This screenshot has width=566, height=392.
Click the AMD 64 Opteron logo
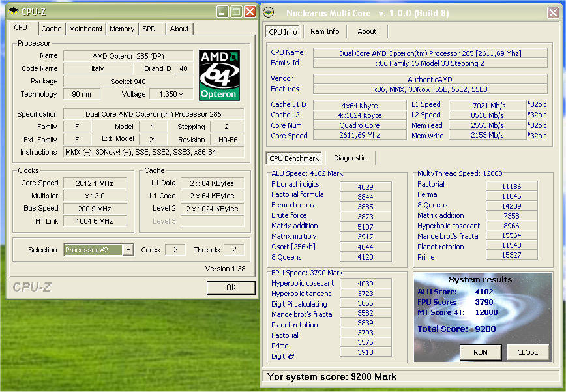[219, 75]
